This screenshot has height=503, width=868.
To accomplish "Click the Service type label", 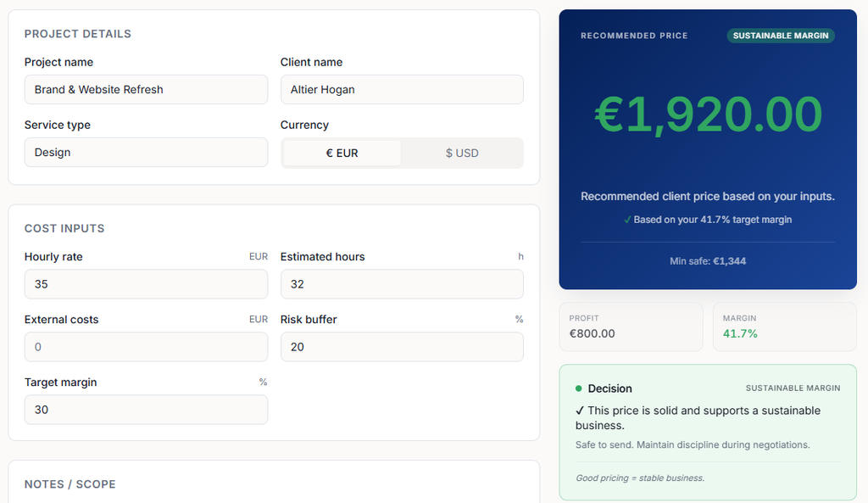I will coord(57,125).
